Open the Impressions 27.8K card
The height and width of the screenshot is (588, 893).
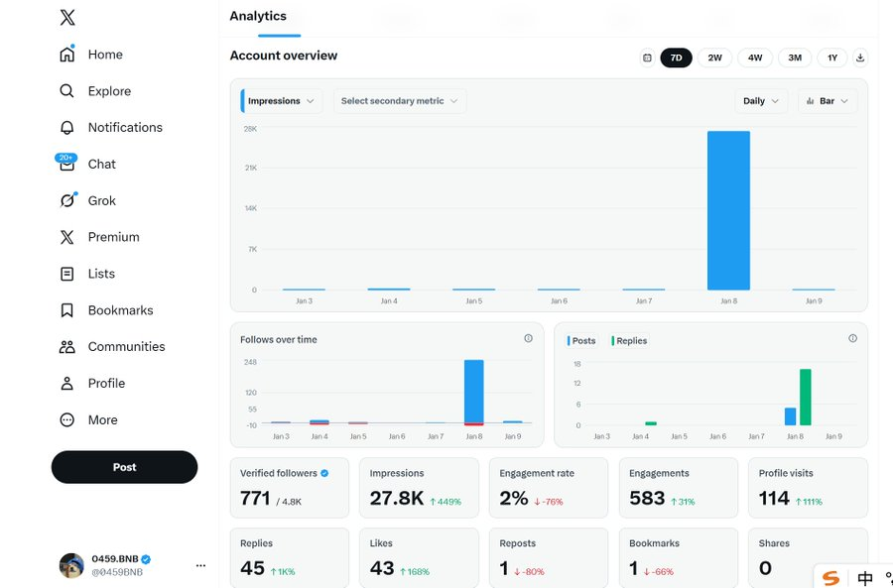pyautogui.click(x=419, y=488)
